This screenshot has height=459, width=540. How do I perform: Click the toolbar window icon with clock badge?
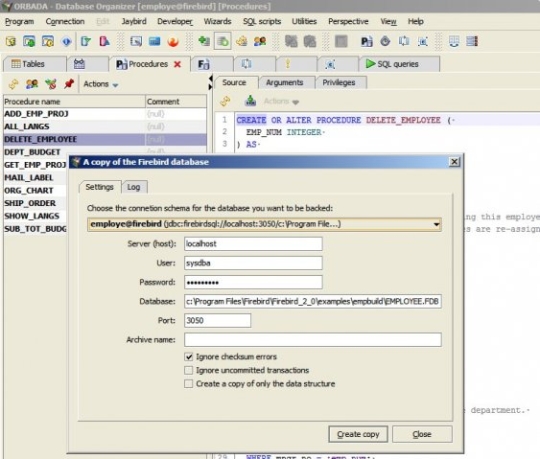coord(48,42)
